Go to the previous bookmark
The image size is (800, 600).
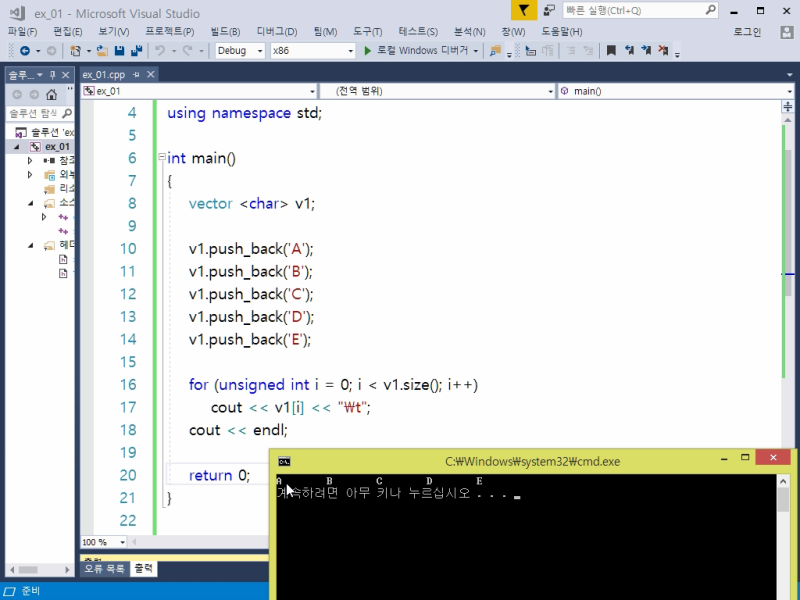coord(629,50)
